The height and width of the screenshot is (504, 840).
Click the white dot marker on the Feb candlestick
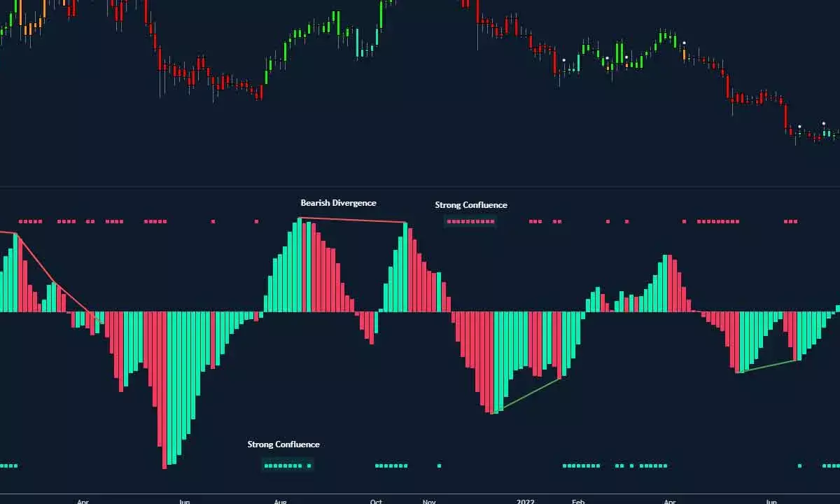click(563, 60)
